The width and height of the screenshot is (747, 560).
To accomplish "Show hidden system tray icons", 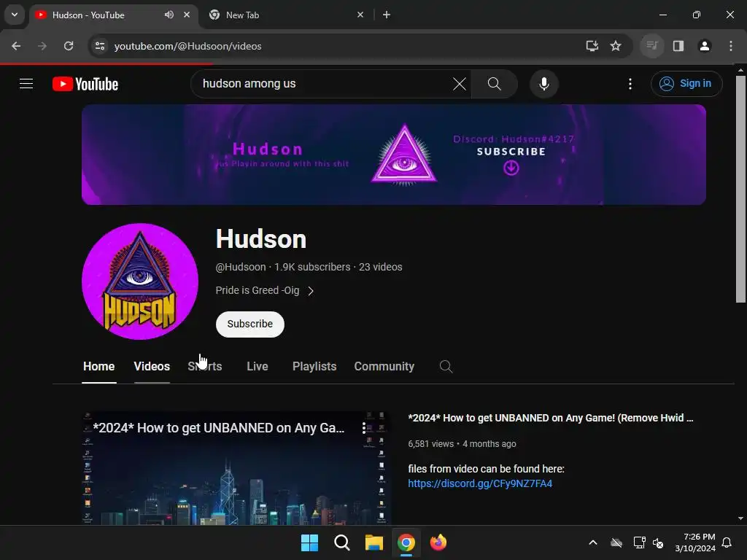I will click(x=592, y=542).
